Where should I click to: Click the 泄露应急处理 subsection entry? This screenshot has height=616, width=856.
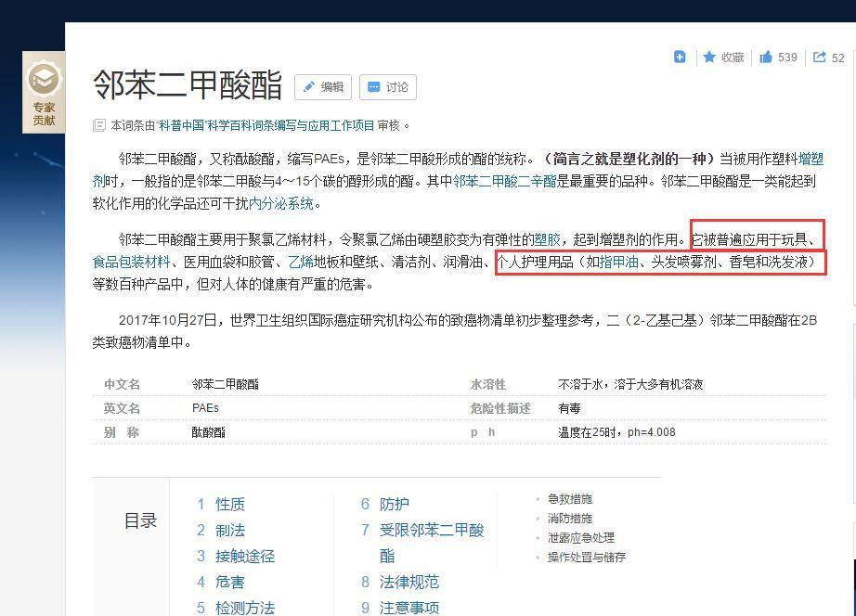coord(580,538)
